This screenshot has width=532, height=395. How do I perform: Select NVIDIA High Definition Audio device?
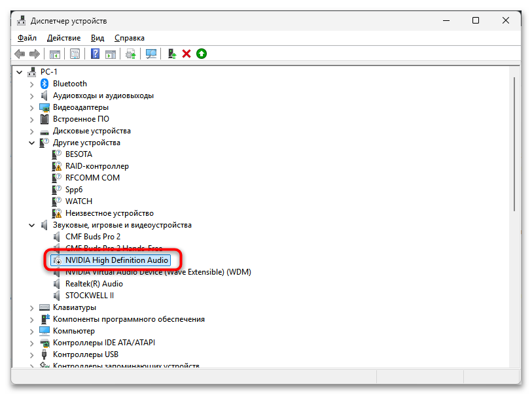coord(116,260)
